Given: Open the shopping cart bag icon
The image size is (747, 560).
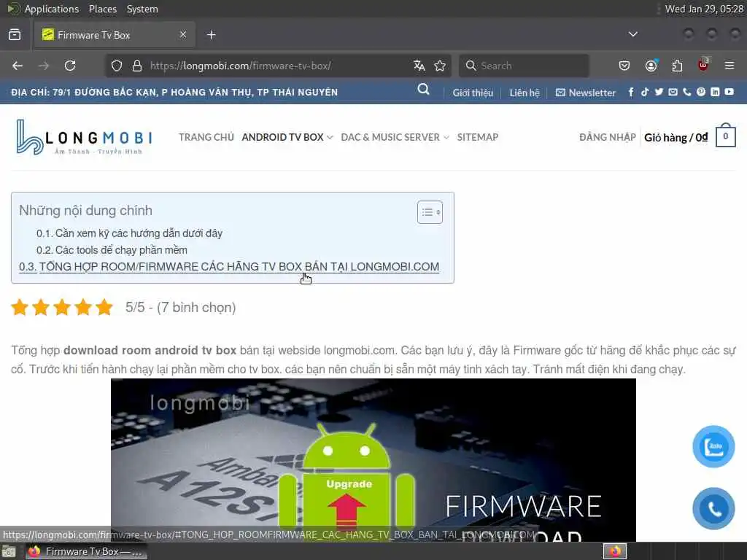Looking at the screenshot, I should 726,136.
